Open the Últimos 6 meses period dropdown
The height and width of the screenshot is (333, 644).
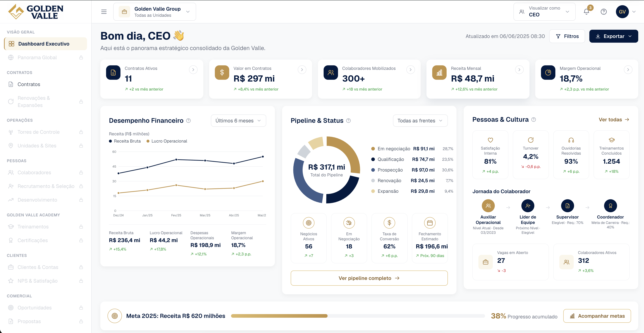[x=238, y=121]
